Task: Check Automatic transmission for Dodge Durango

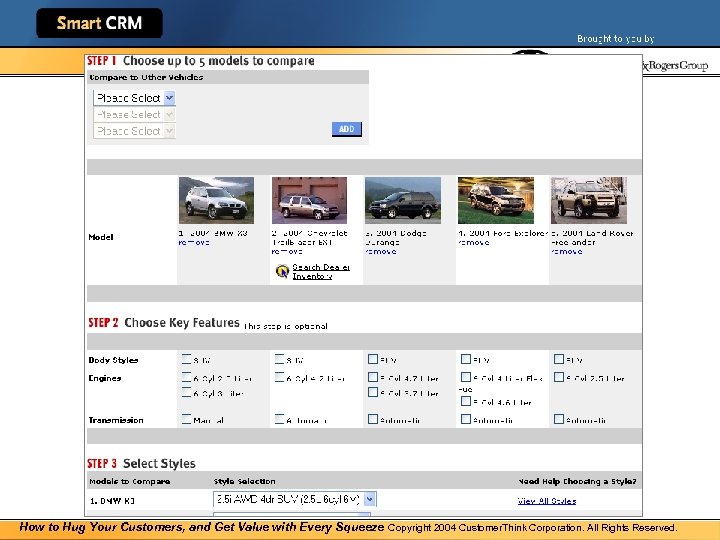Action: [x=373, y=419]
